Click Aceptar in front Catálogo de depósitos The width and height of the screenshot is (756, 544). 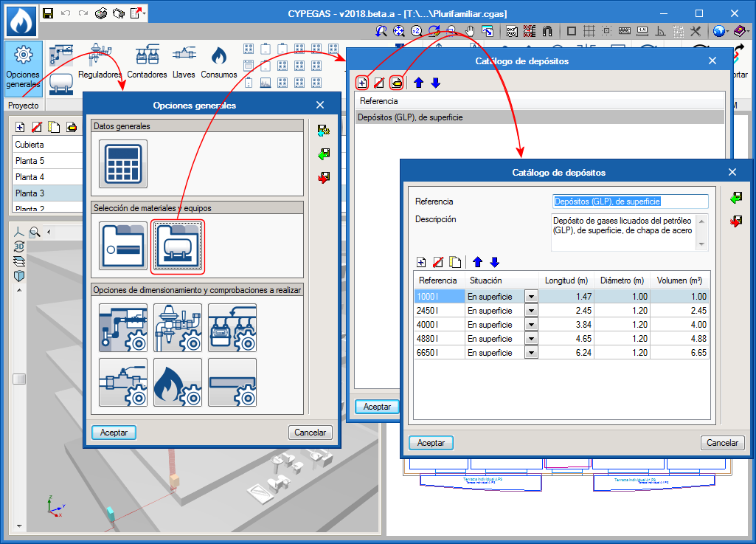[431, 443]
